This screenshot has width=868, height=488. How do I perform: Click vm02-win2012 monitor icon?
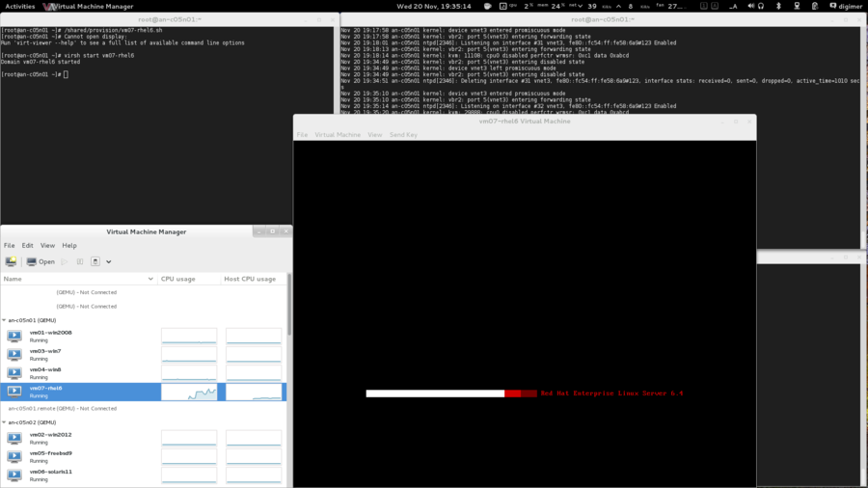tap(14, 438)
